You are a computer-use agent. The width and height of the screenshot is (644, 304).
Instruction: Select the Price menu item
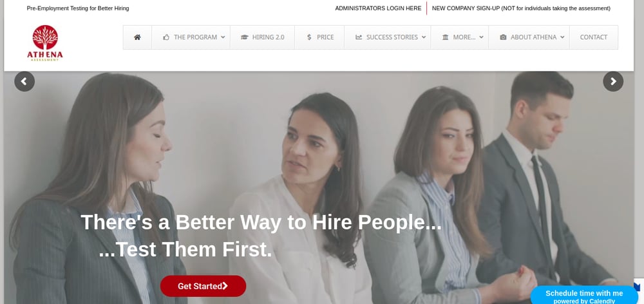point(319,37)
